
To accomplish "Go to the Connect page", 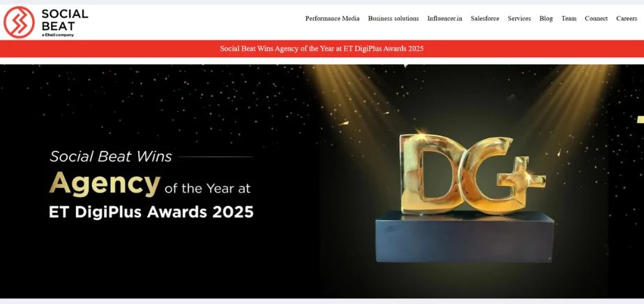I will (596, 18).
